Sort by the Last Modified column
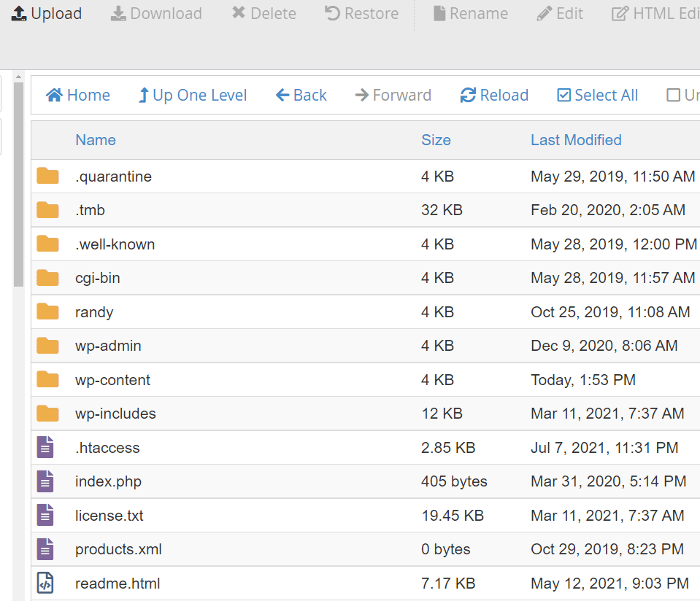Screen dimensions: 700x601 576,139
